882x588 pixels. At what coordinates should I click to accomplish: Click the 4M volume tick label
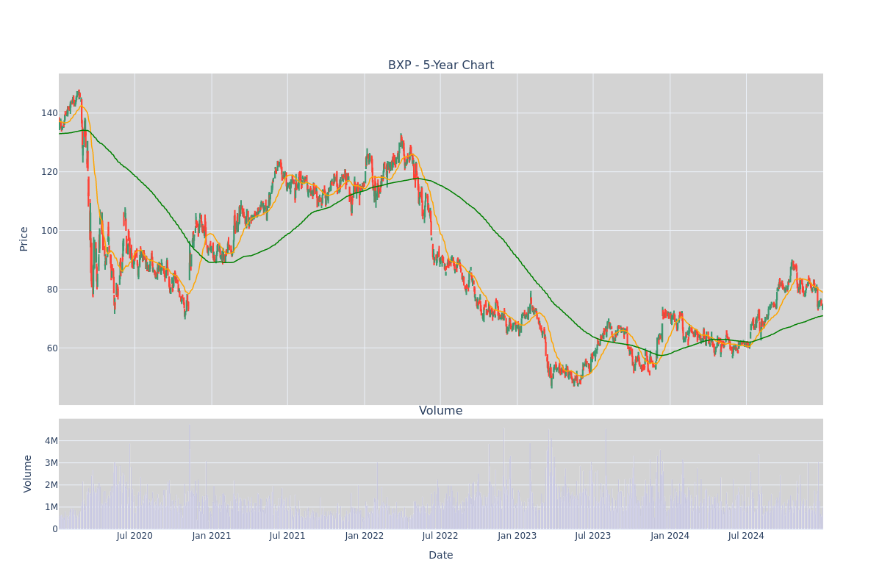pos(51,441)
